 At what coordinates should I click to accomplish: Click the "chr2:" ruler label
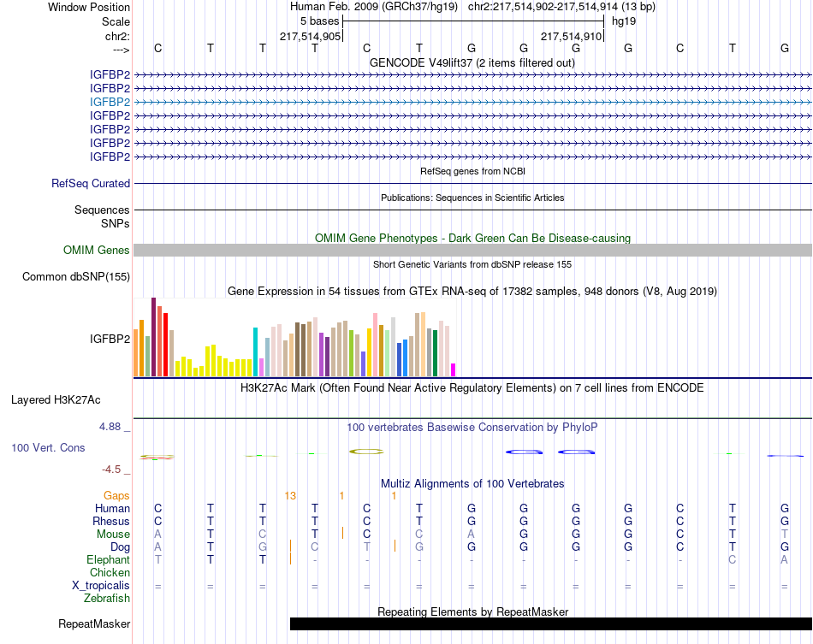(117, 36)
